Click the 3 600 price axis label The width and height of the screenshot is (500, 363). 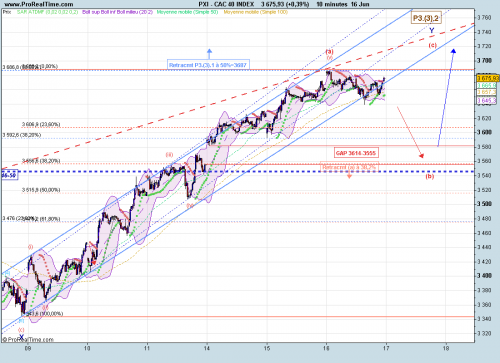484,132
